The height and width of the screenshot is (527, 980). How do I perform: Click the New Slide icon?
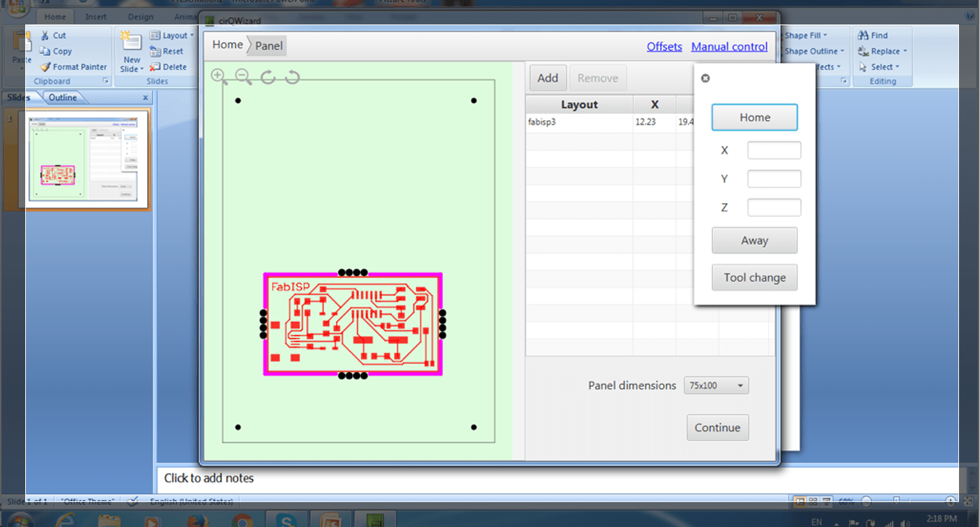tap(131, 42)
